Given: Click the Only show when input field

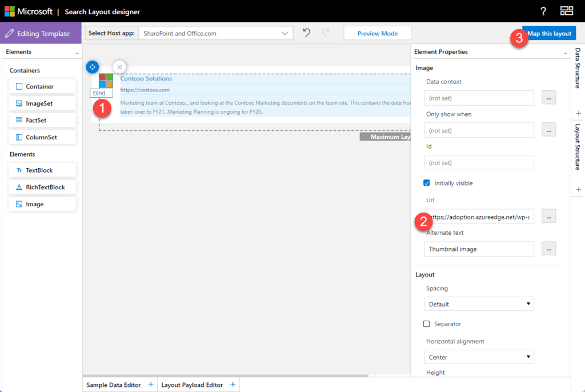Looking at the screenshot, I should pyautogui.click(x=479, y=130).
